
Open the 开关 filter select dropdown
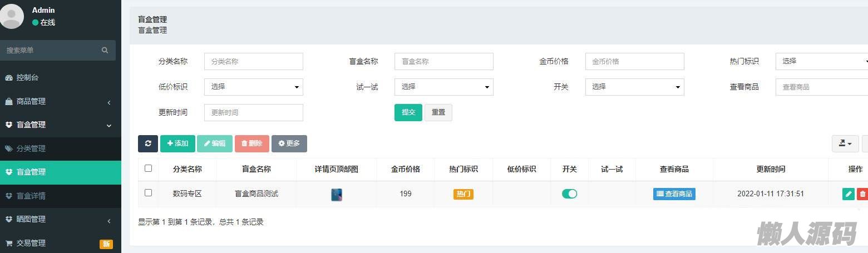pyautogui.click(x=635, y=87)
